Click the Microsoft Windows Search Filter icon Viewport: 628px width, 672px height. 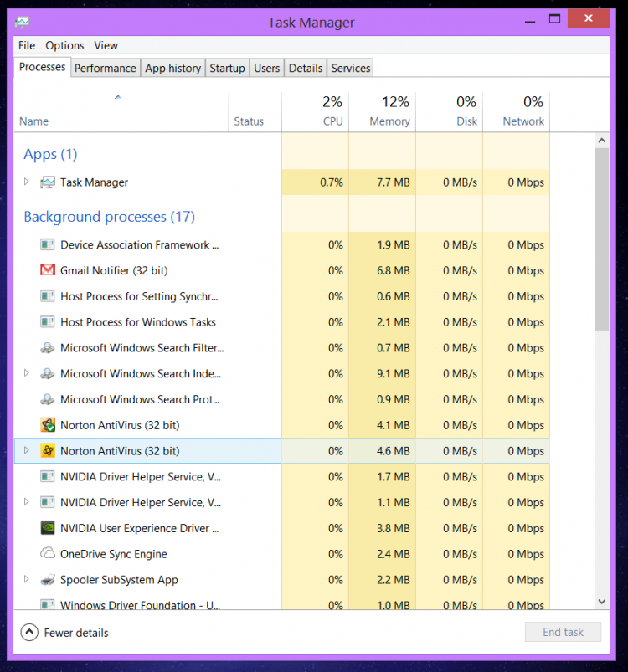coord(48,347)
